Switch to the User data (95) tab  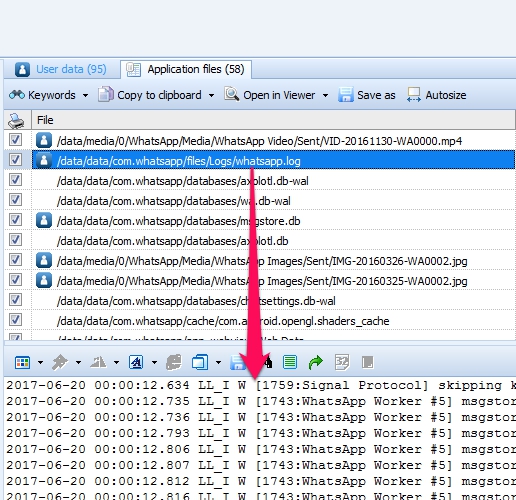61,69
